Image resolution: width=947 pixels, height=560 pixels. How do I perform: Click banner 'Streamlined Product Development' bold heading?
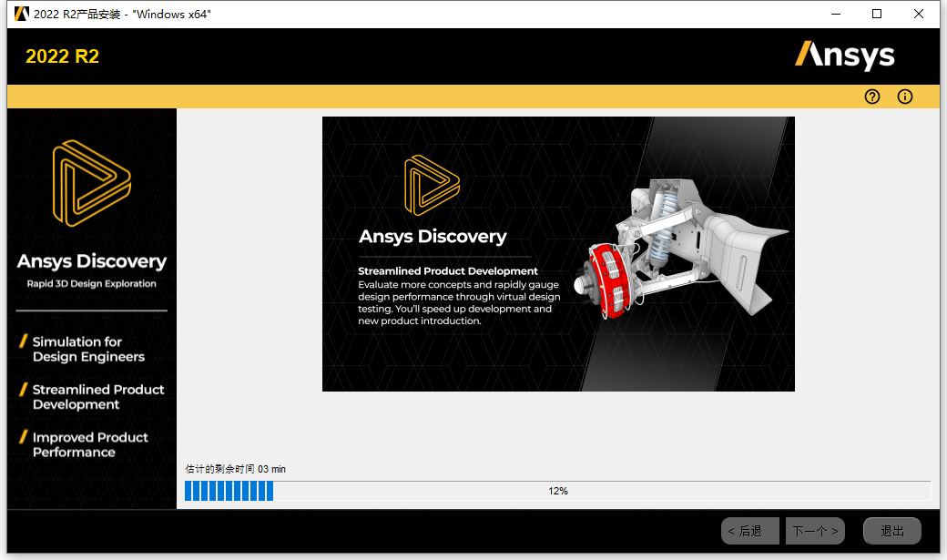(447, 271)
